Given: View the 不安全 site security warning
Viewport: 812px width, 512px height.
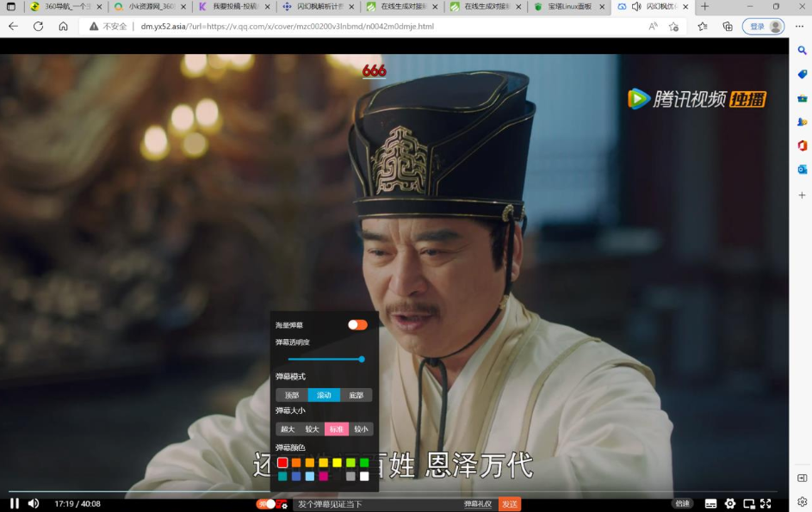Looking at the screenshot, I should (x=108, y=27).
